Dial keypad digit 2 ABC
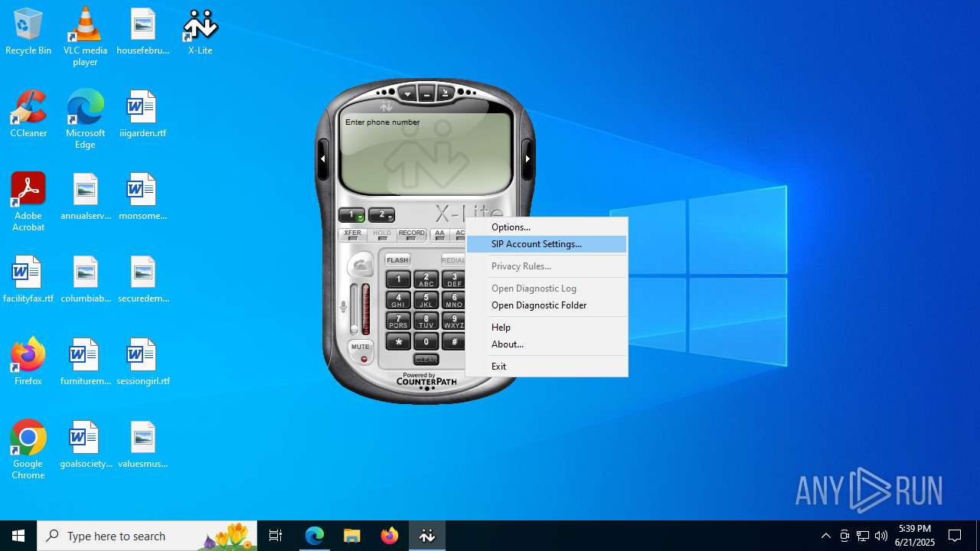980x551 pixels. (x=426, y=280)
